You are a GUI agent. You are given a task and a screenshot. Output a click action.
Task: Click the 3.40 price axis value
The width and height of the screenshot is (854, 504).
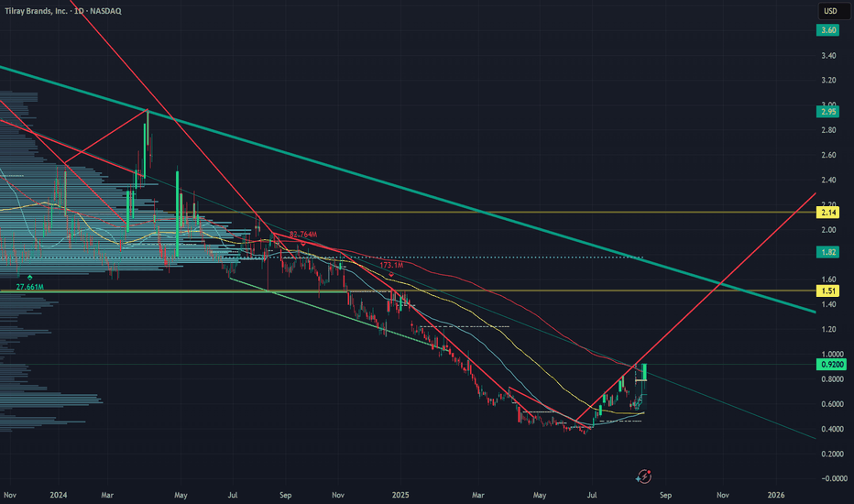(828, 56)
